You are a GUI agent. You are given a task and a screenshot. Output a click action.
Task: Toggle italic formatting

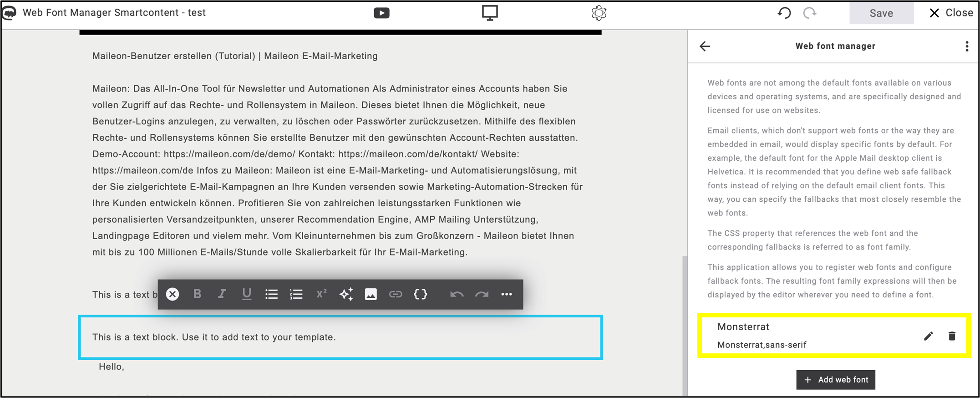[x=222, y=294]
